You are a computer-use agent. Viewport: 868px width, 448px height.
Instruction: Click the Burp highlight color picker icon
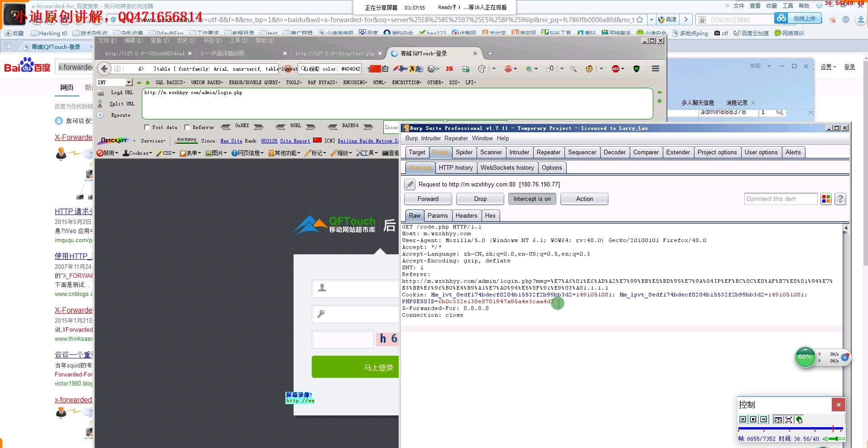826,199
